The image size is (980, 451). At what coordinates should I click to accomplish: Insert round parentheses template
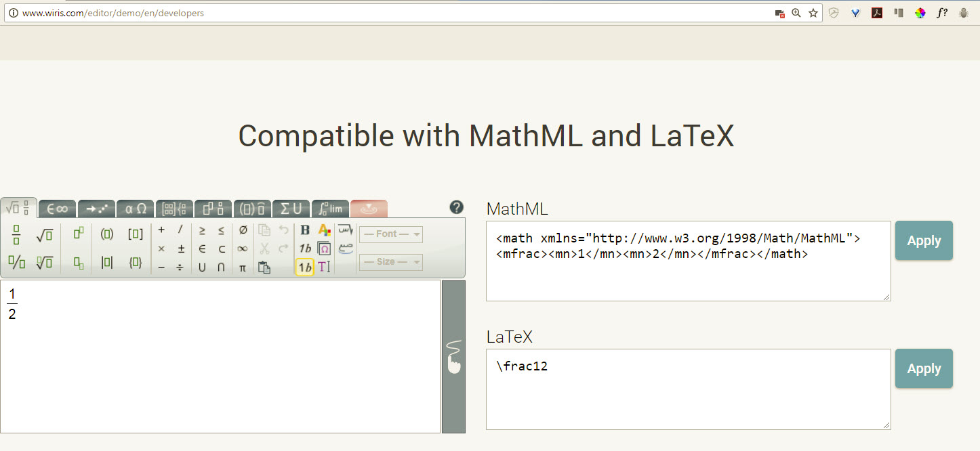tap(107, 234)
